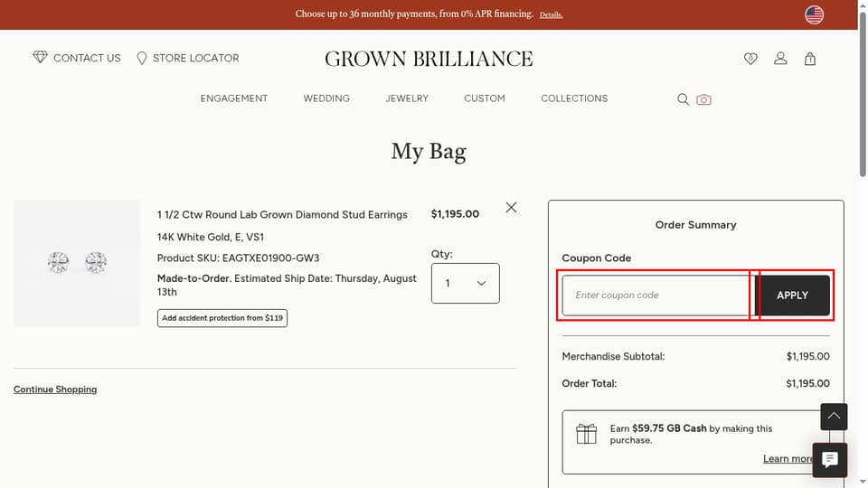Click the back-to-top arrow button
Viewport: 868px width, 488px height.
click(834, 417)
